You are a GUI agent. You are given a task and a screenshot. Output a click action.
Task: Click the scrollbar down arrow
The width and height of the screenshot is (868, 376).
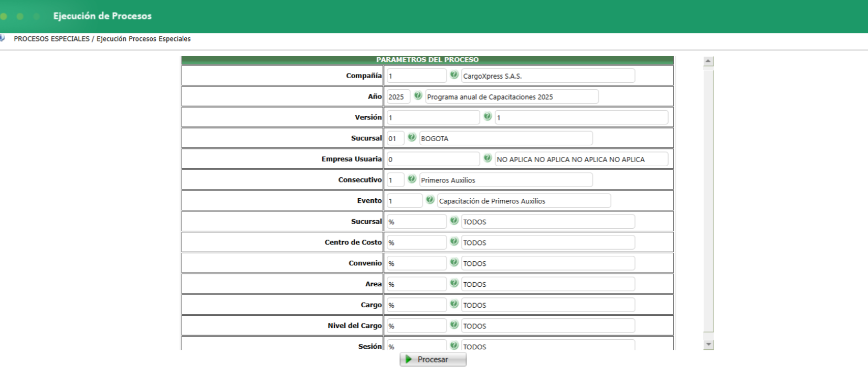(708, 345)
